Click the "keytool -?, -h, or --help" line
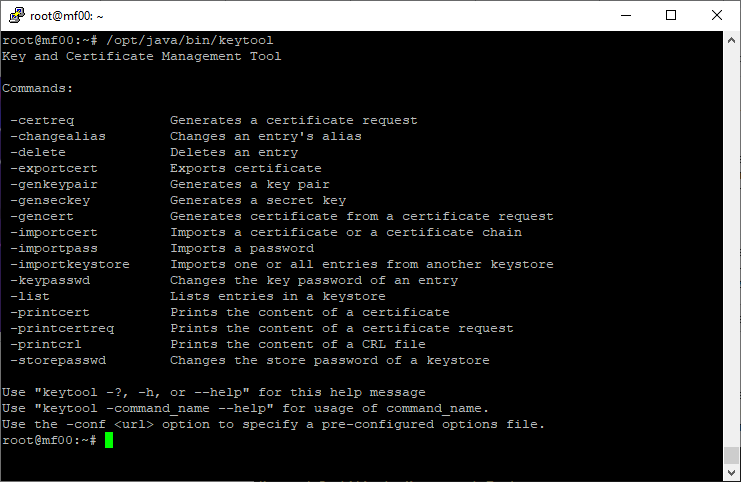 point(214,393)
